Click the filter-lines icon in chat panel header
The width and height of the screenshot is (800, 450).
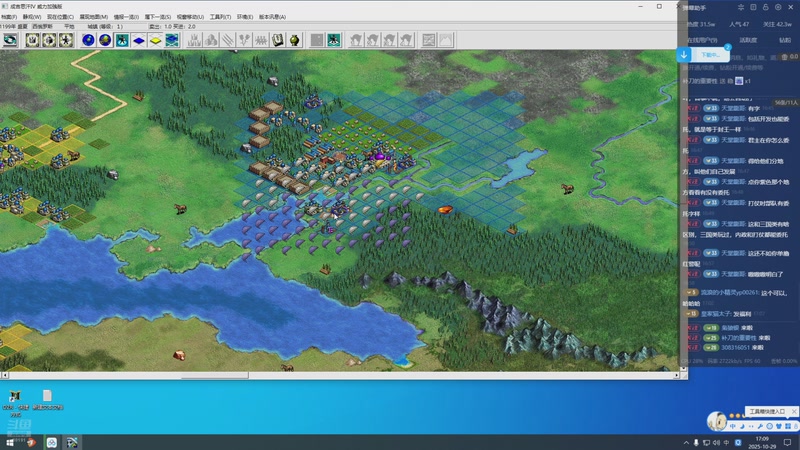coord(741,7)
